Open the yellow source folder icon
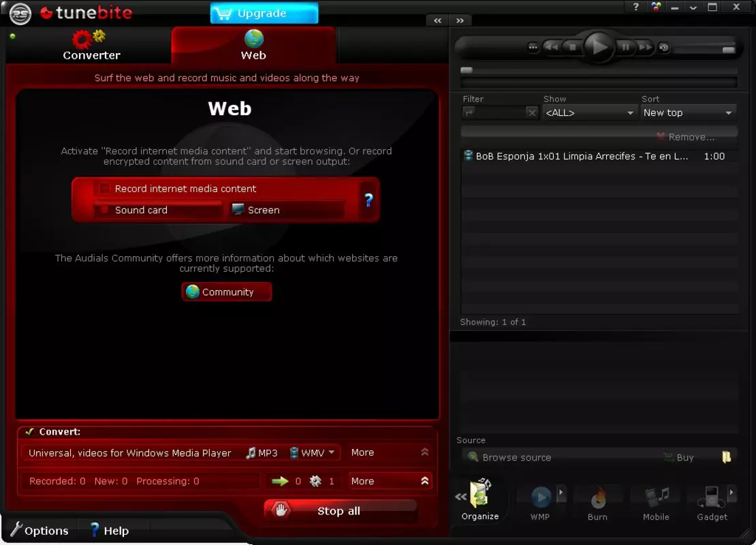Screen dimensions: 756x545 pos(727,456)
